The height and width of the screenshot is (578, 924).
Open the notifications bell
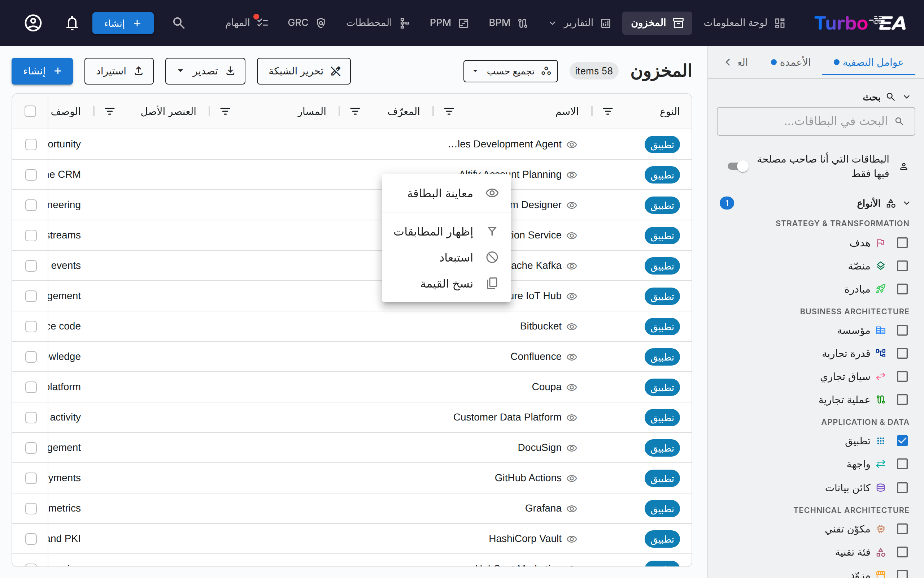[72, 23]
